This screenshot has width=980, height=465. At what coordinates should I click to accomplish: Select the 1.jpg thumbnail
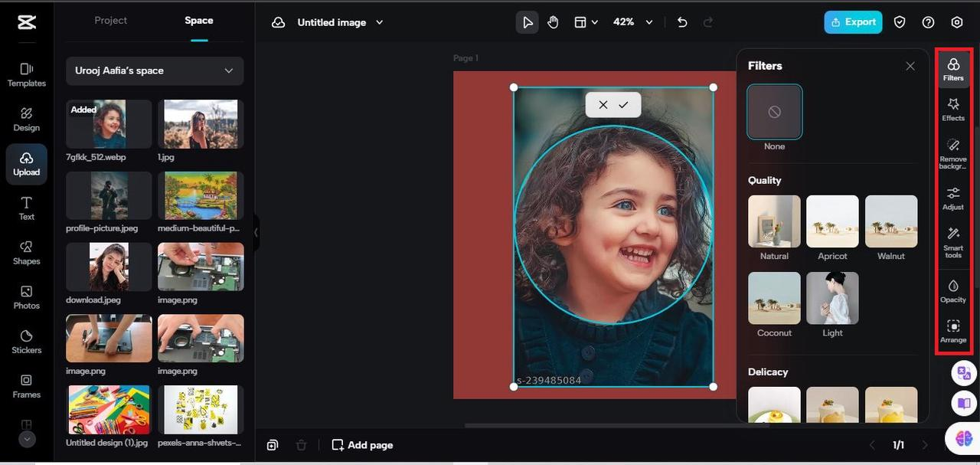tap(201, 124)
